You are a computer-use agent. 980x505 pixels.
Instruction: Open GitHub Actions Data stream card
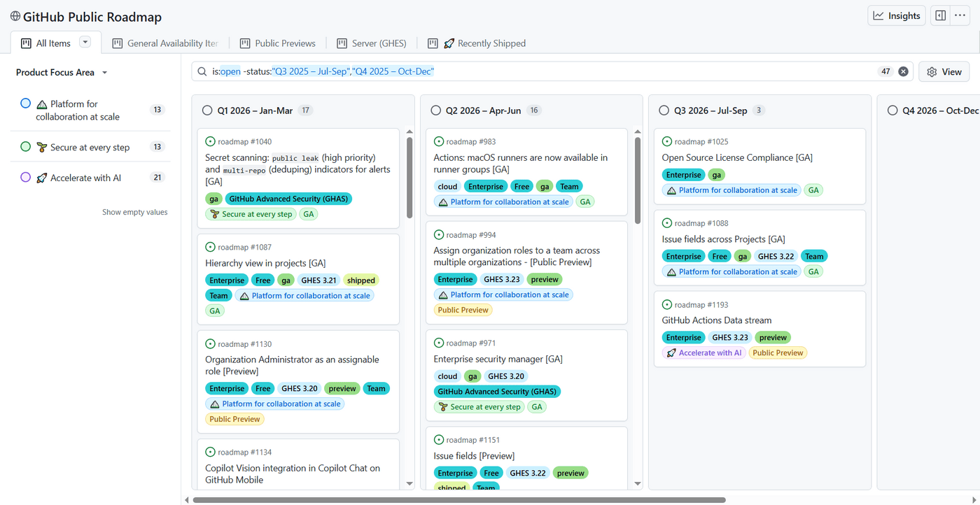point(717,320)
